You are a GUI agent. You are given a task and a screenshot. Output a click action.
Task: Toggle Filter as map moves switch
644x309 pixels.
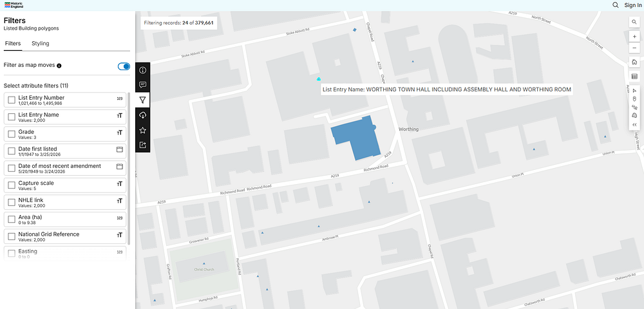click(124, 66)
